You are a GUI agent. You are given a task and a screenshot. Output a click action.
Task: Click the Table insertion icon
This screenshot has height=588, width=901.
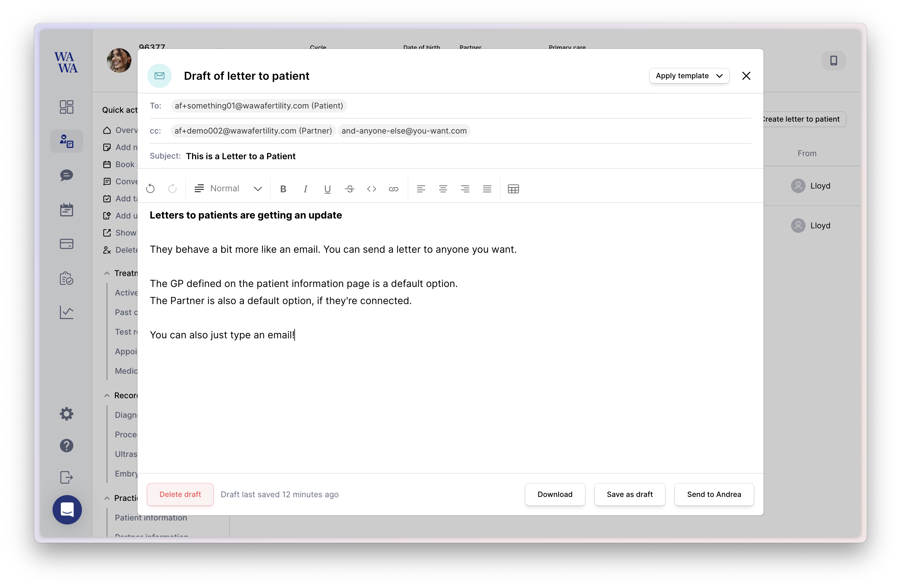tap(513, 190)
